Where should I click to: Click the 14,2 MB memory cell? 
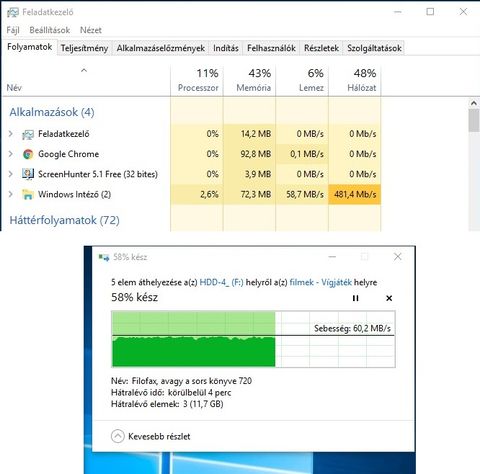[249, 134]
